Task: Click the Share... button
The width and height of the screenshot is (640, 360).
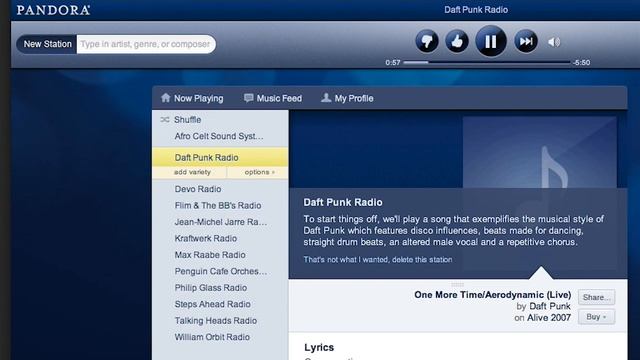Action: click(x=596, y=298)
